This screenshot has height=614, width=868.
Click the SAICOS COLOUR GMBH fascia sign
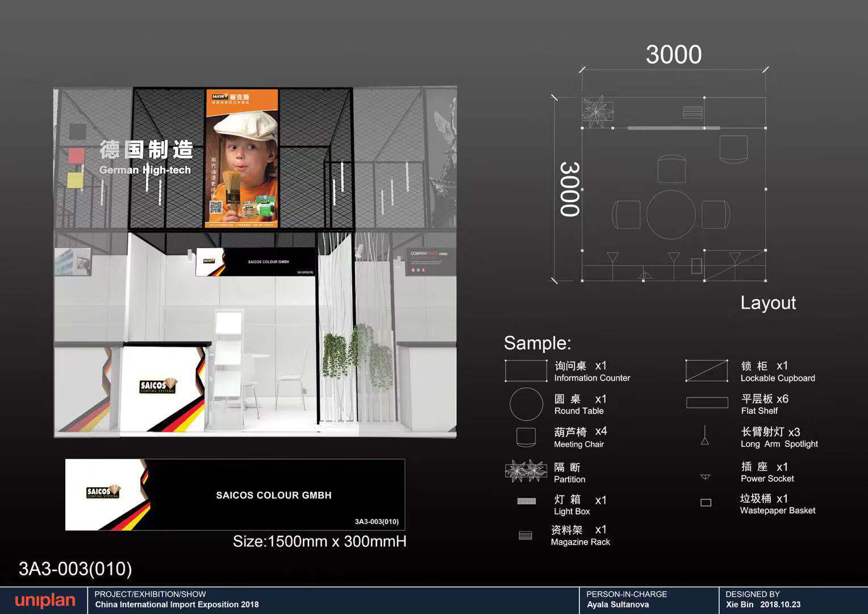coord(235,495)
